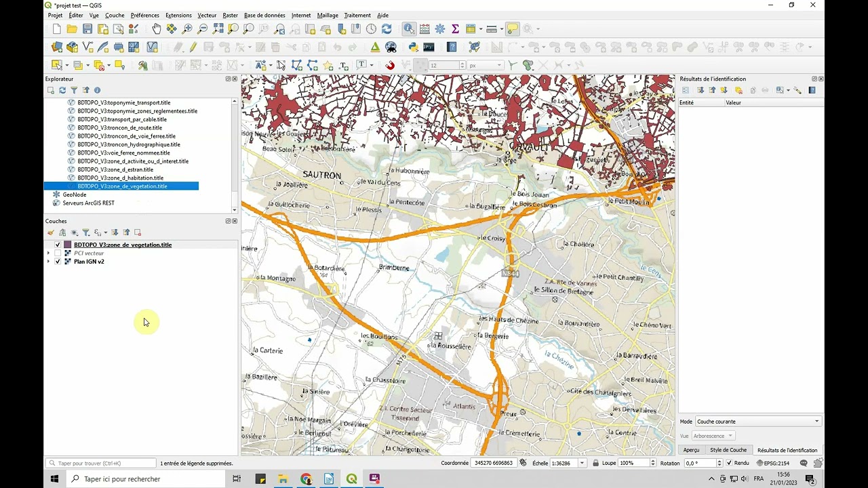This screenshot has width=868, height=488.
Task: Click Manage map themes eye icon
Action: point(75,232)
